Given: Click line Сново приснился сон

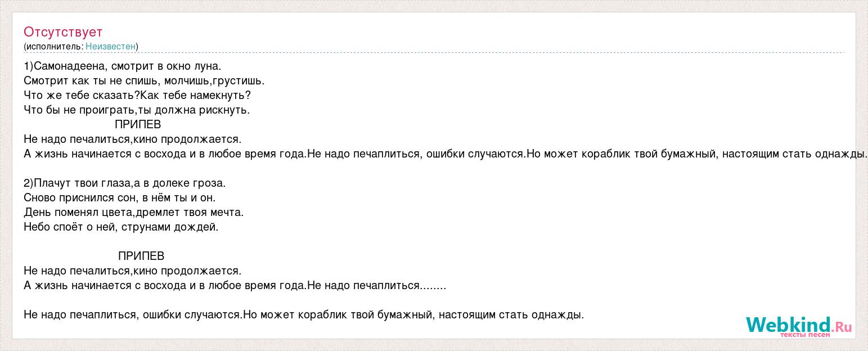Looking at the screenshot, I should [120, 198].
